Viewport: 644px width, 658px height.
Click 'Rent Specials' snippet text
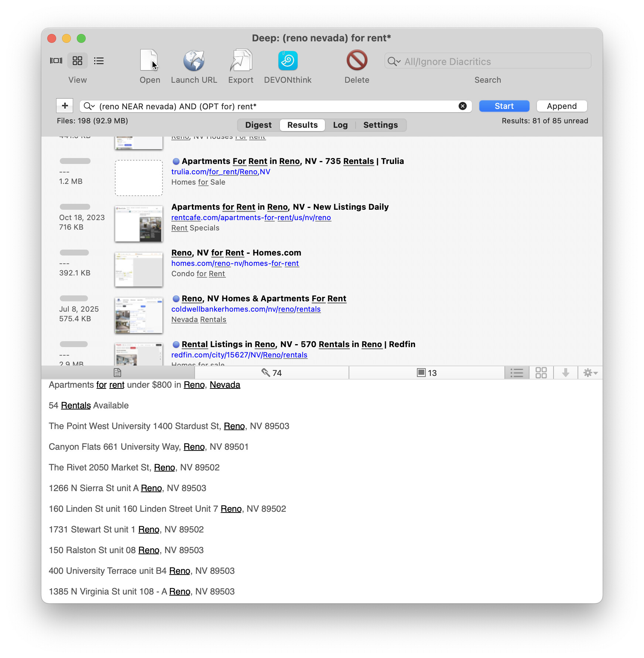pyautogui.click(x=195, y=228)
